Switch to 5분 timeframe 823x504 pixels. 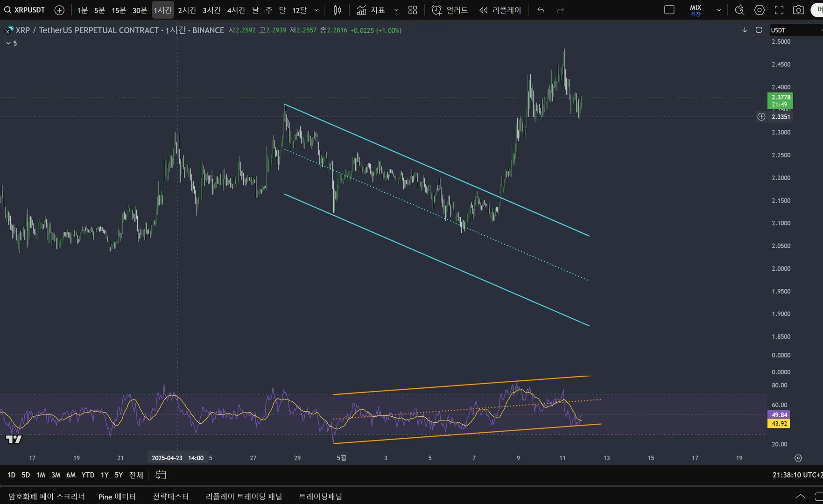[99, 10]
